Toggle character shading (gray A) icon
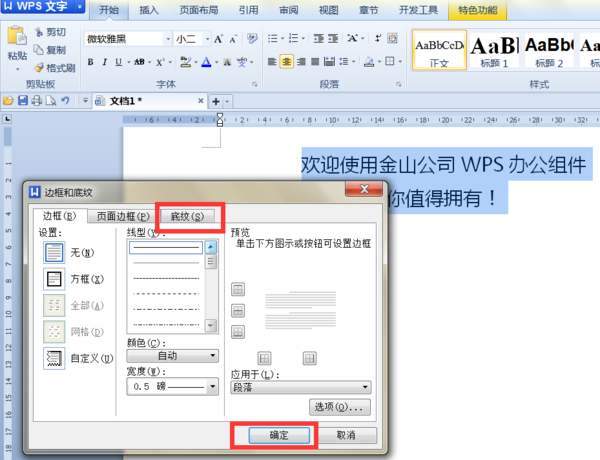 227,62
